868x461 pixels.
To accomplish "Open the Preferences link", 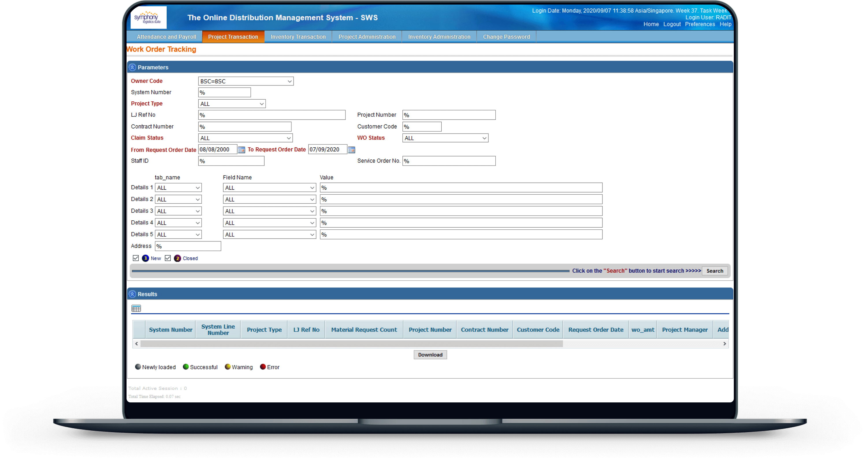I will point(700,24).
